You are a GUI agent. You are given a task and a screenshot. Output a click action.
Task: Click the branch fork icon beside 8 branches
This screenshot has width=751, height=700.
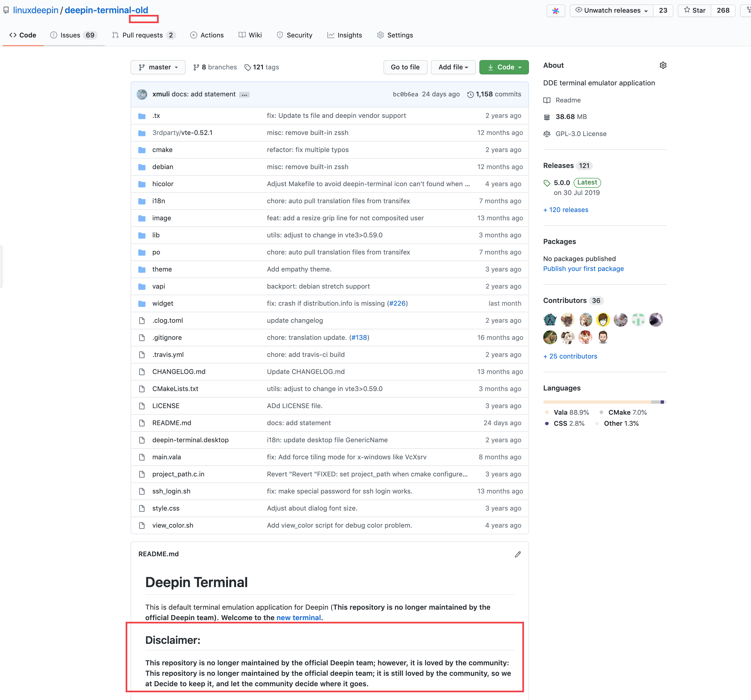click(x=196, y=67)
